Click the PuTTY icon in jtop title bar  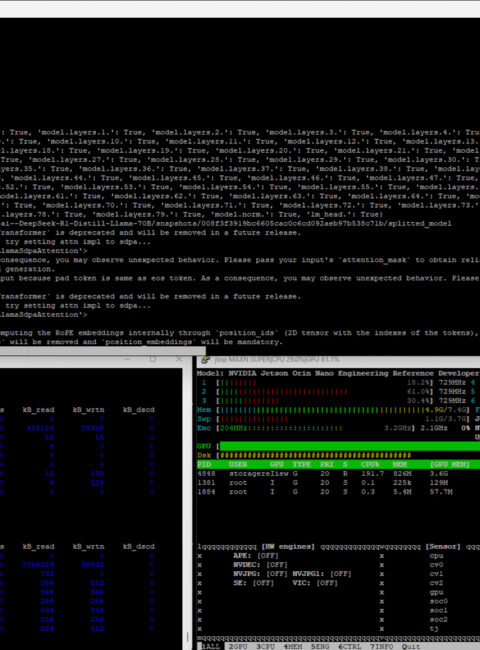(x=205, y=360)
